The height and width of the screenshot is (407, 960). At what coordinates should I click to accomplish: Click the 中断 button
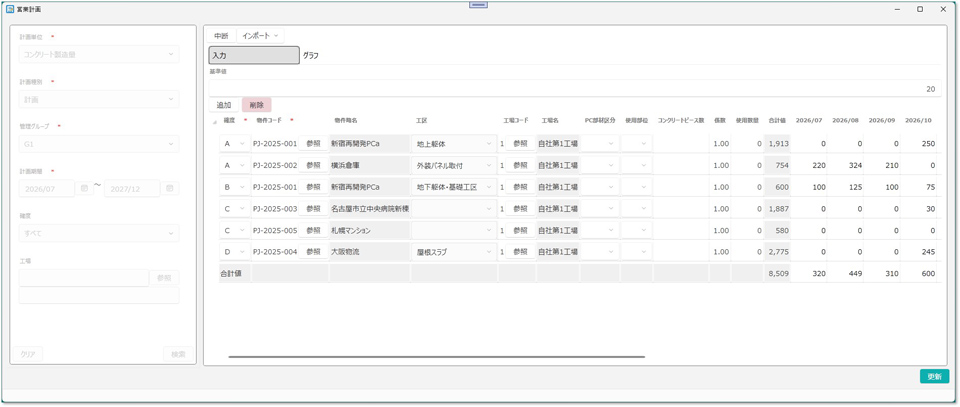click(221, 35)
